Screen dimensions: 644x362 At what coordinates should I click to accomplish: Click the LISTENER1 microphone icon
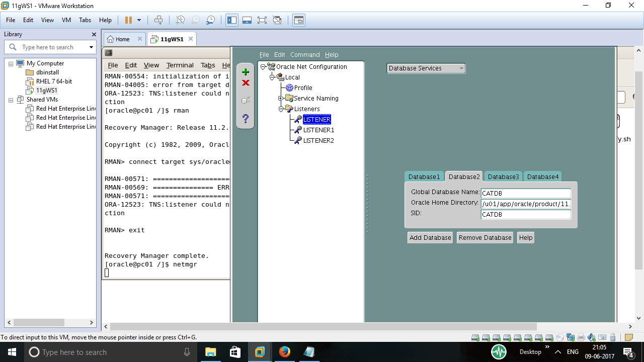click(x=298, y=130)
